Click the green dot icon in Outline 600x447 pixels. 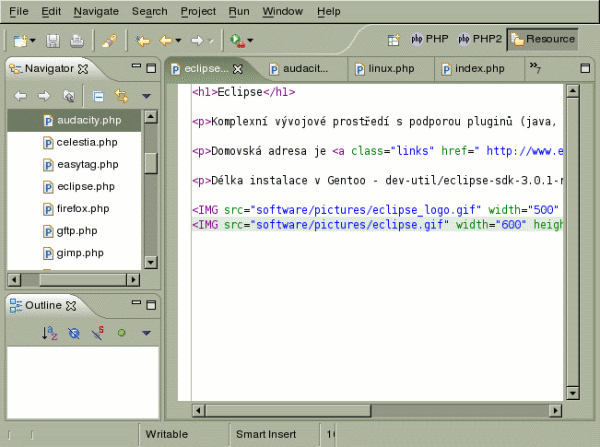point(121,332)
